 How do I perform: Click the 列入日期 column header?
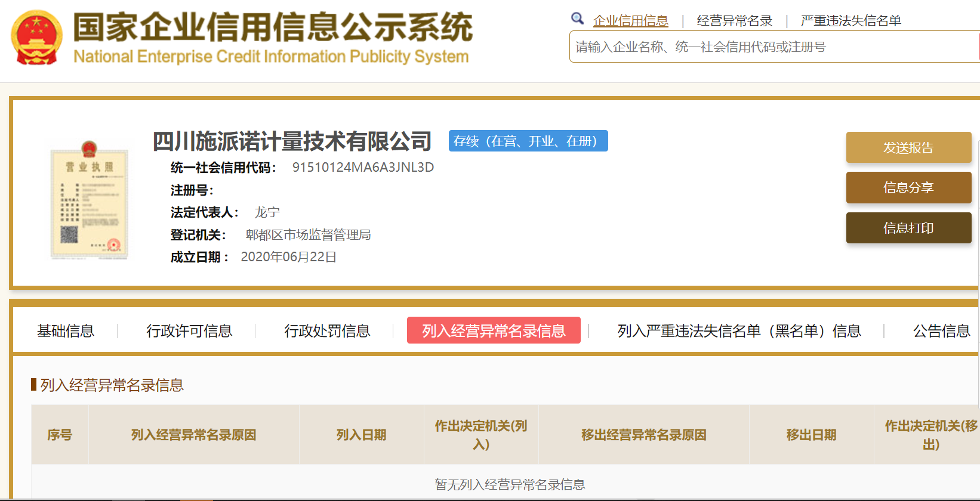point(361,435)
